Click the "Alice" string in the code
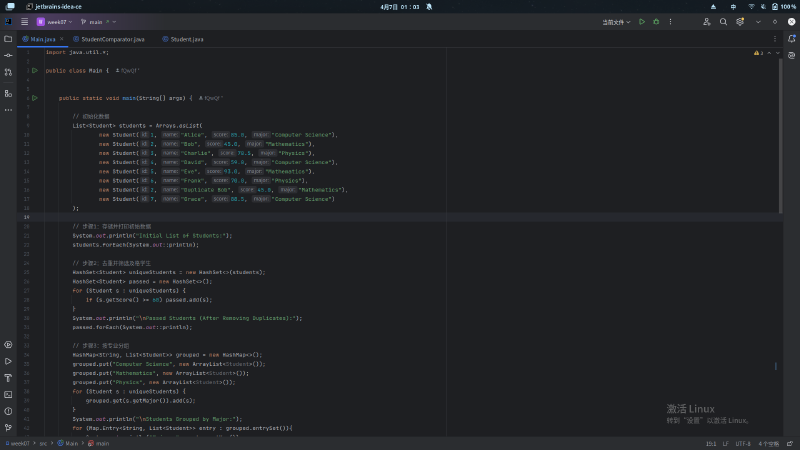 click(193, 135)
